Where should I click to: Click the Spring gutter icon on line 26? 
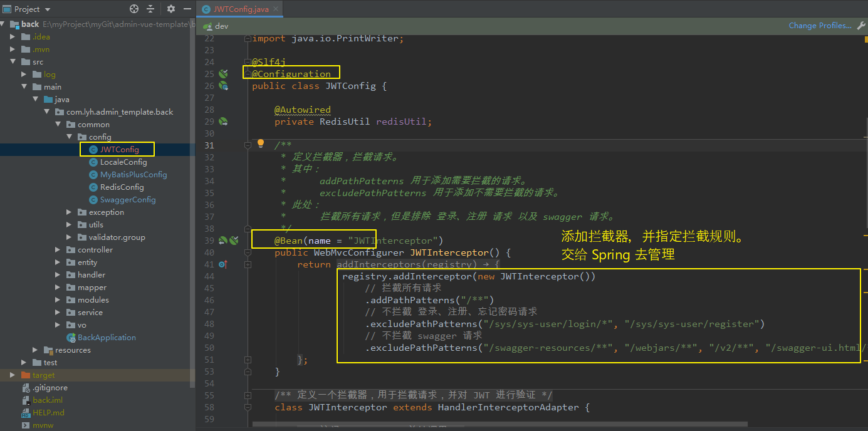223,86
